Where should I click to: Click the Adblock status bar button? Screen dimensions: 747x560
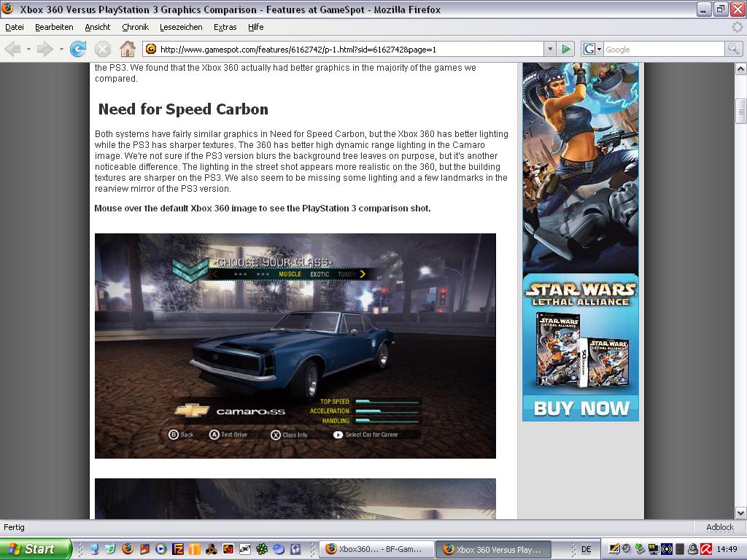click(x=720, y=527)
